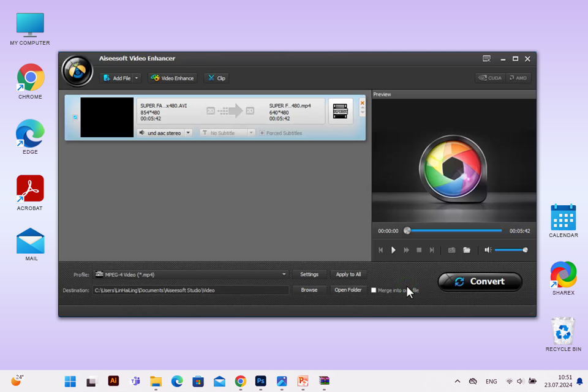588x392 pixels.
Task: Open the und aac stereo audio dropdown
Action: click(188, 133)
